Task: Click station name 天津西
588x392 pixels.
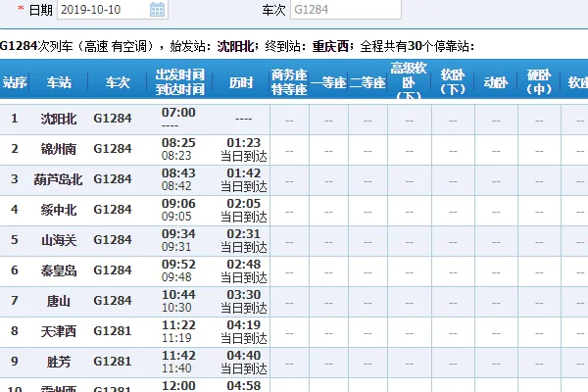Action: coord(59,331)
